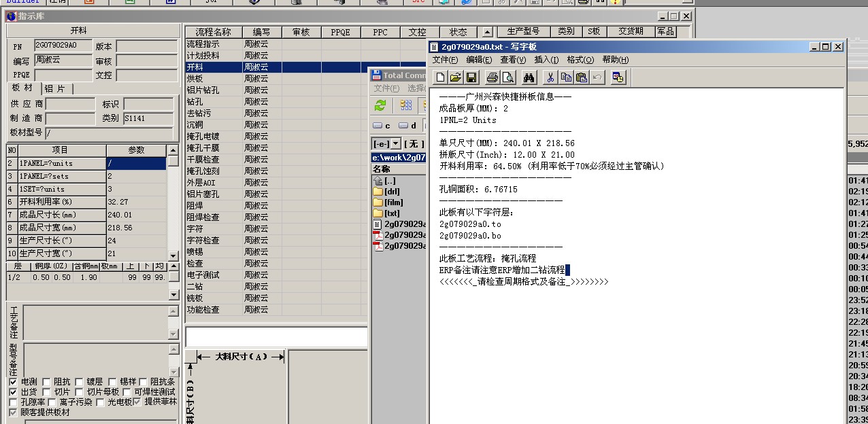Open 插入(I) menu in WordPad
The width and height of the screenshot is (868, 424).
tap(546, 60)
